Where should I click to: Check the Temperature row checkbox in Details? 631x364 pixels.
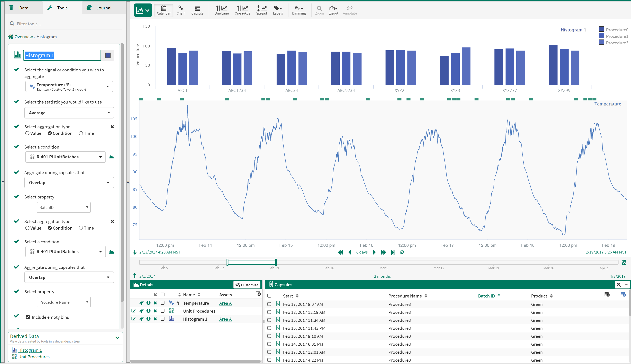[163, 303]
